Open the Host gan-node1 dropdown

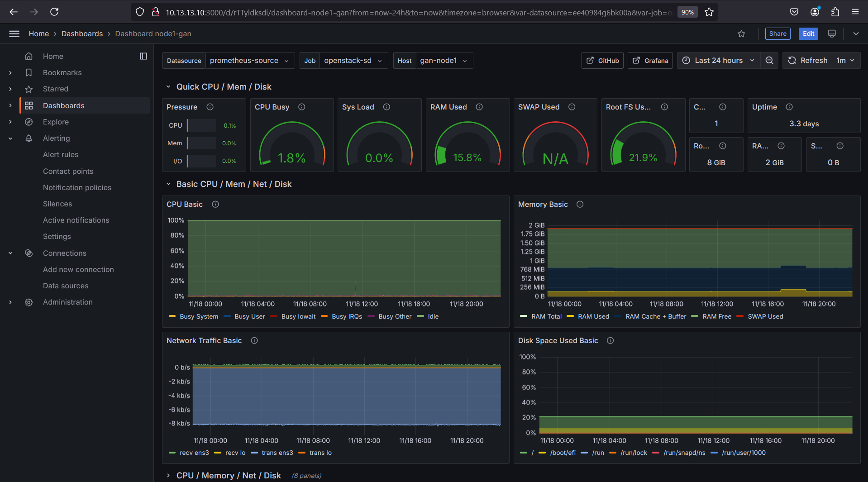pos(444,60)
